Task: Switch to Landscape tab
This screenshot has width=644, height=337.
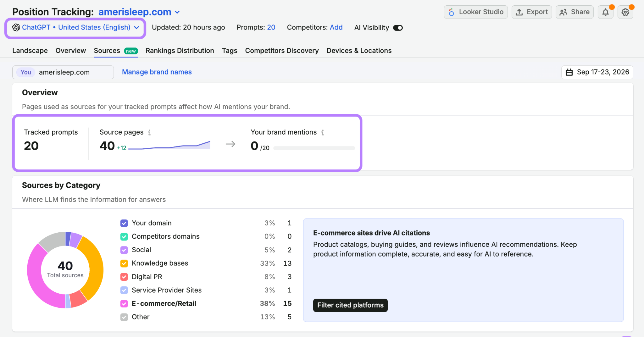Action: (30, 51)
